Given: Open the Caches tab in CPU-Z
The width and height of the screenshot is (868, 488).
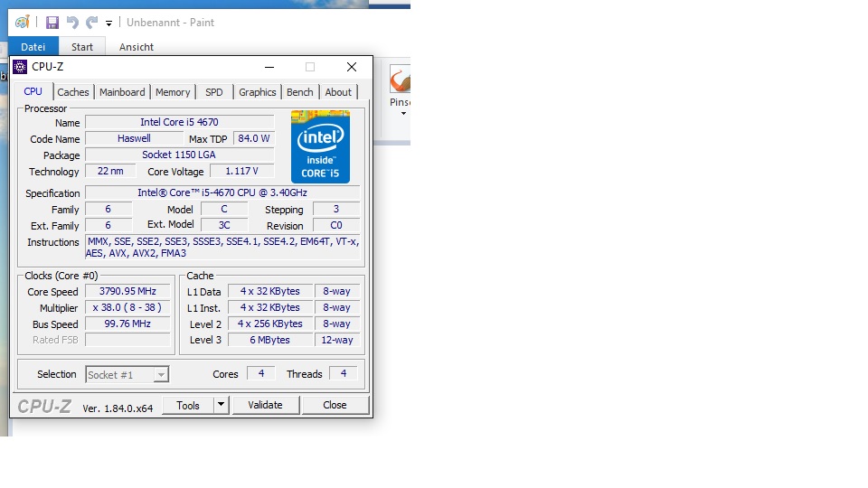Looking at the screenshot, I should pos(73,92).
